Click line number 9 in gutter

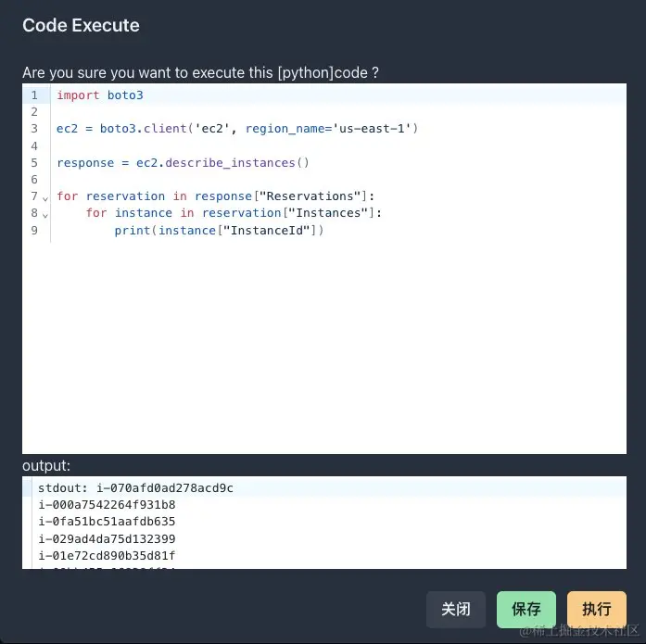click(x=34, y=230)
